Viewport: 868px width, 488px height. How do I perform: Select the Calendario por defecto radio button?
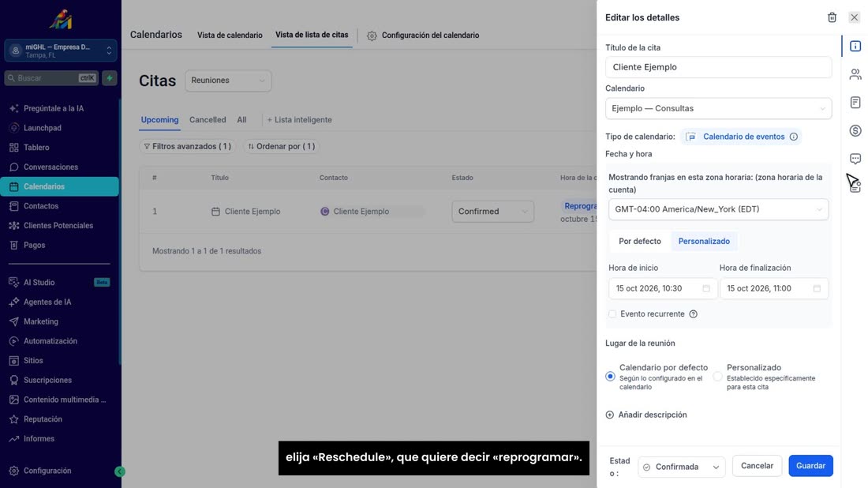[x=610, y=377]
